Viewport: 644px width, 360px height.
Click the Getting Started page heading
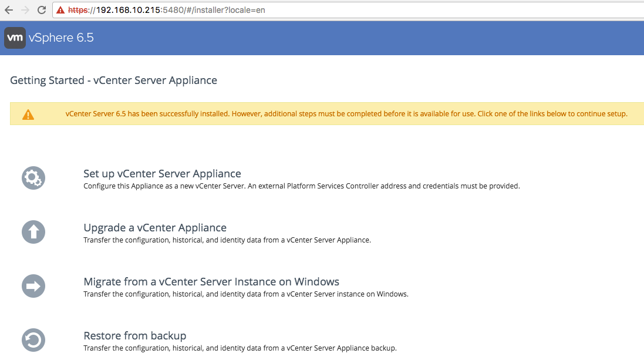(x=113, y=80)
